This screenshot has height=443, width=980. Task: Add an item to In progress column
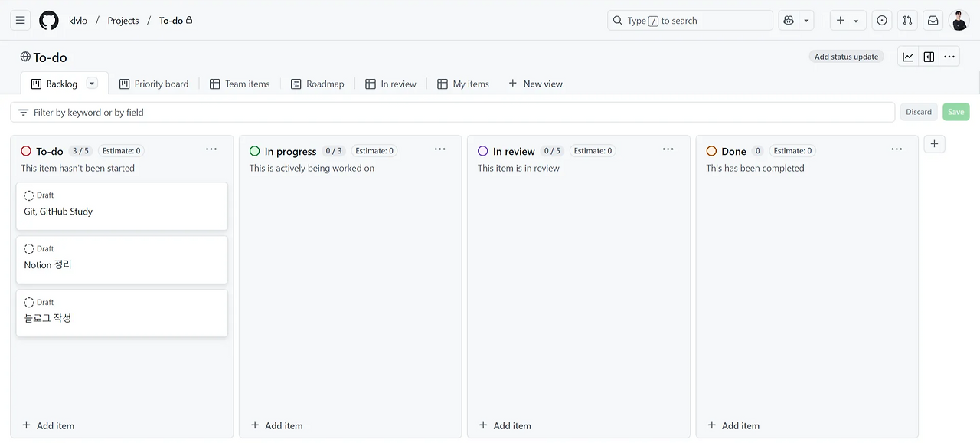(x=276, y=425)
